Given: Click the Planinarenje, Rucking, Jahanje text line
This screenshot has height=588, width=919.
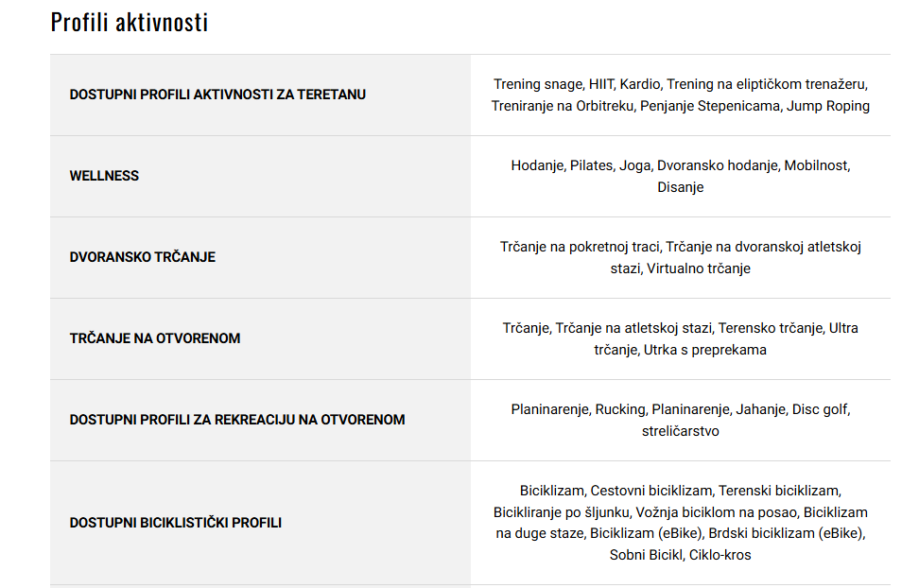Looking at the screenshot, I should coord(681,409).
